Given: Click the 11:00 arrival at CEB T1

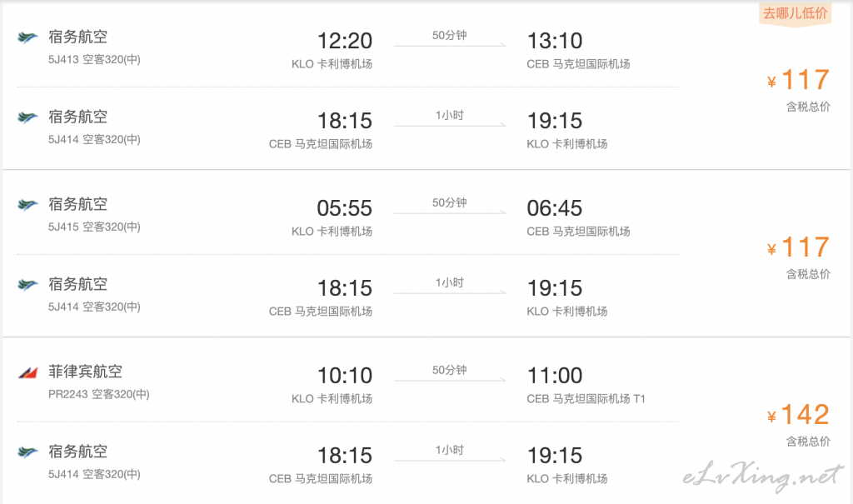Looking at the screenshot, I should pyautogui.click(x=555, y=376).
